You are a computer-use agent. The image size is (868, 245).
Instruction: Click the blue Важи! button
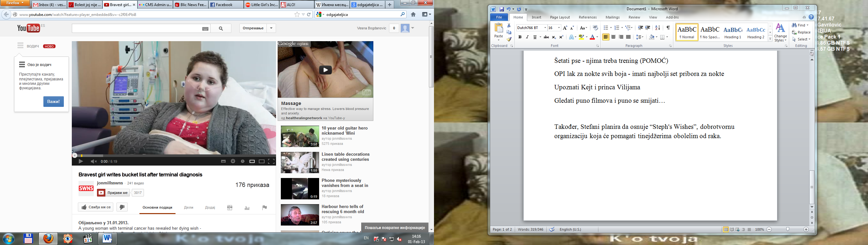[54, 101]
